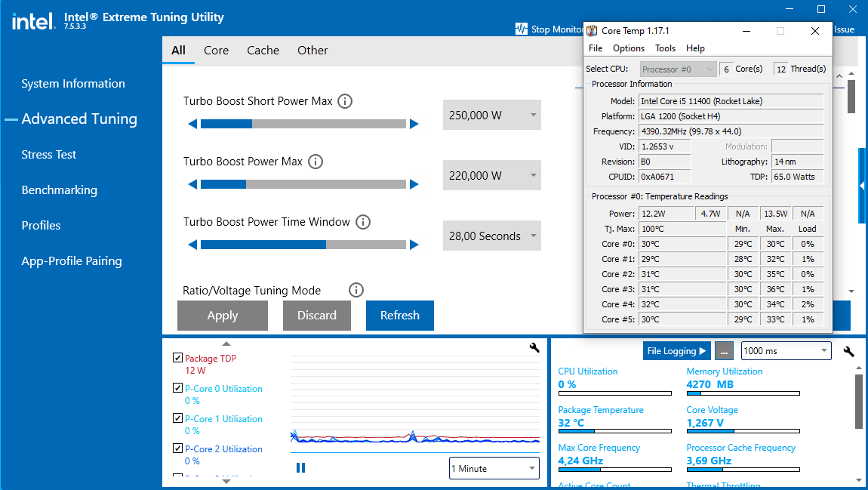Open the 1 Minute graph duration dropdown
Image resolution: width=868 pixels, height=490 pixels.
pyautogui.click(x=494, y=468)
